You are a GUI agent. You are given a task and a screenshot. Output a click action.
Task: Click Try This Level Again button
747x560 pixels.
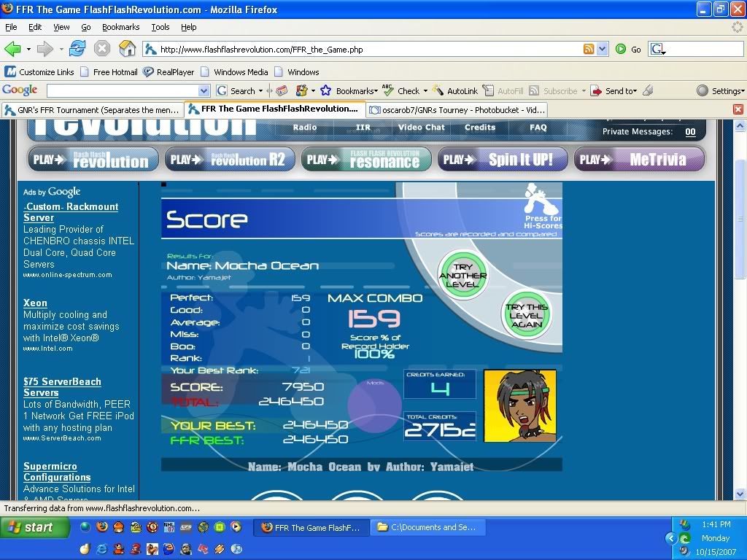(x=527, y=315)
